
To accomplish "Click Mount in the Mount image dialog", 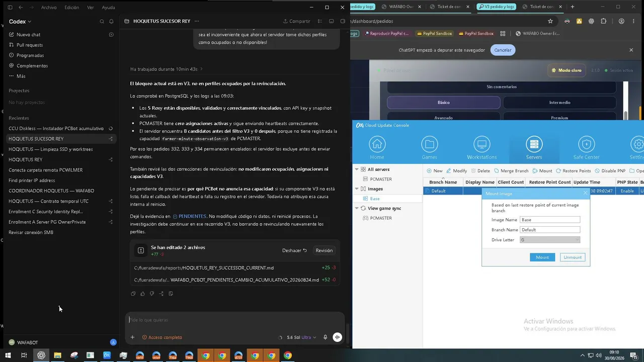I will [x=542, y=257].
